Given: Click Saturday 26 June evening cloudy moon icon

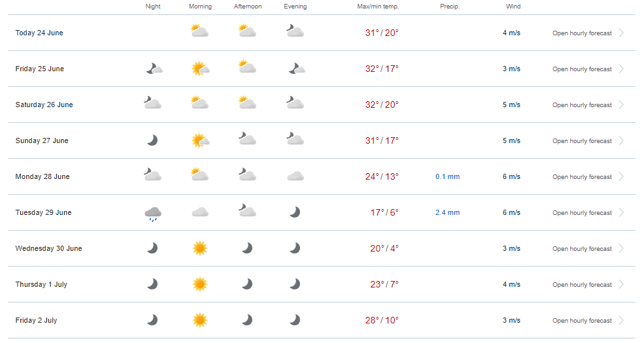Looking at the screenshot, I should (x=295, y=103).
